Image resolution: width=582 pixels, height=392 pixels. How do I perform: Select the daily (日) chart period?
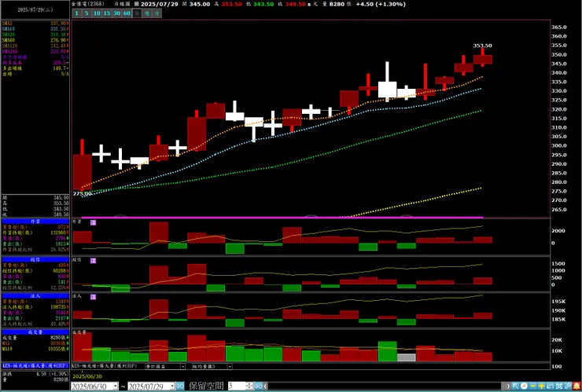tap(137, 13)
